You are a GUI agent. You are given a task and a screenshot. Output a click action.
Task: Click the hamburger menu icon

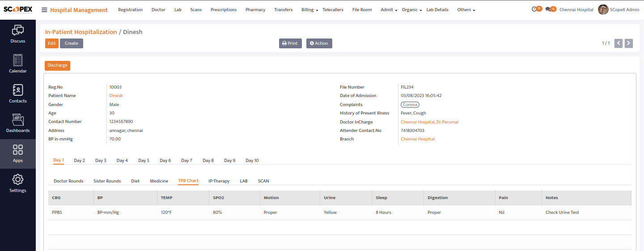pos(44,10)
